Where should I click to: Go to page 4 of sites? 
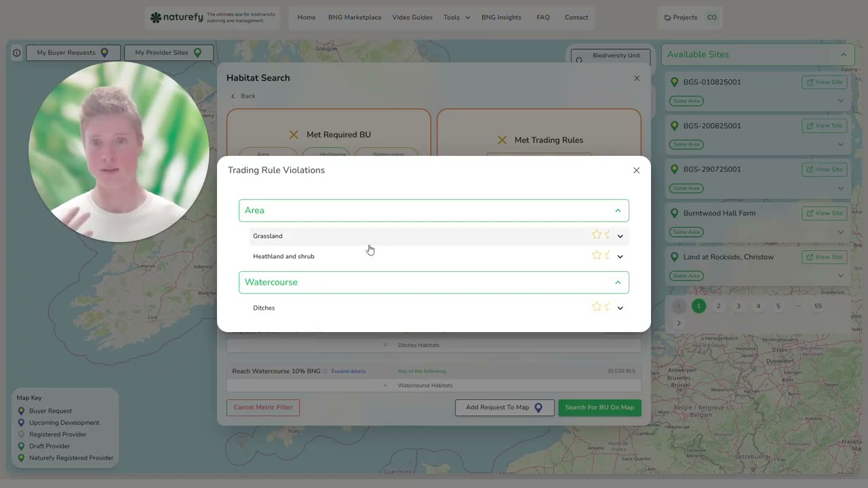pyautogui.click(x=758, y=306)
